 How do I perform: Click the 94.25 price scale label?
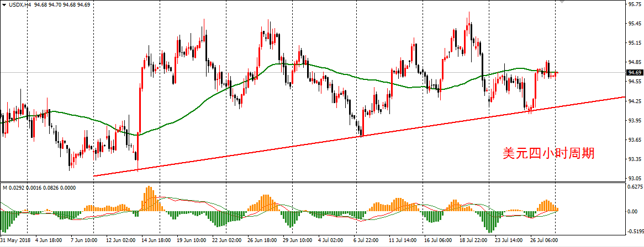(634, 101)
